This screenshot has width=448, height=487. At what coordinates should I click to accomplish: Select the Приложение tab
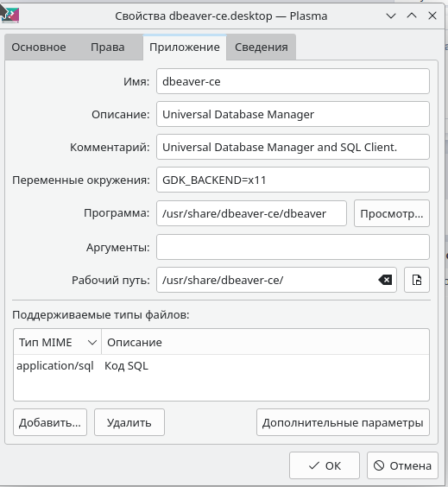[x=185, y=47]
